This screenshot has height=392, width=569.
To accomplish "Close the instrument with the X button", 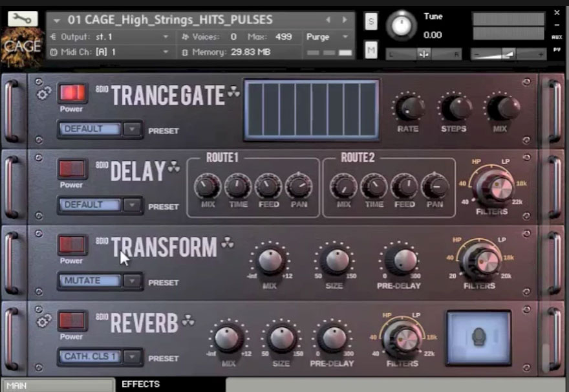I will (557, 13).
